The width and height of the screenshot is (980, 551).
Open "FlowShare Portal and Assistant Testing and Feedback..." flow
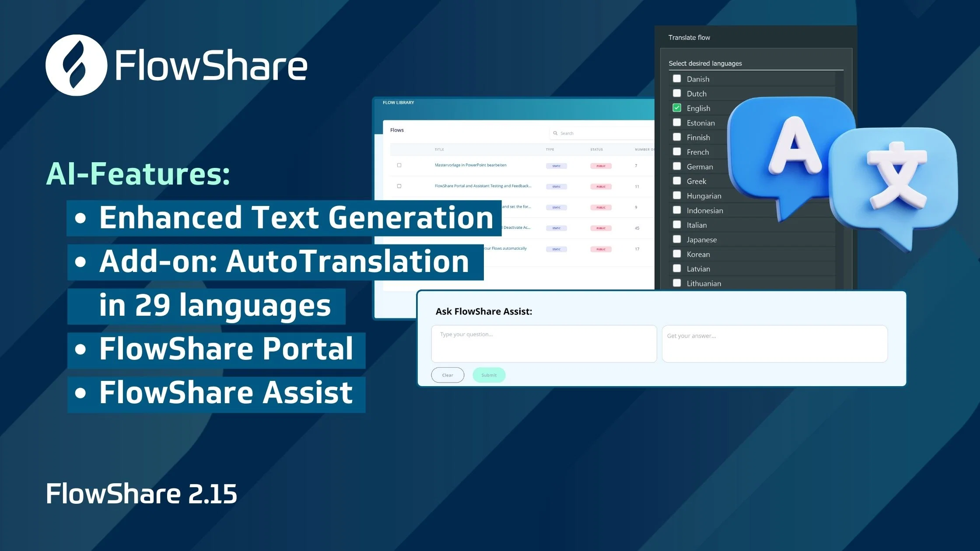tap(483, 186)
